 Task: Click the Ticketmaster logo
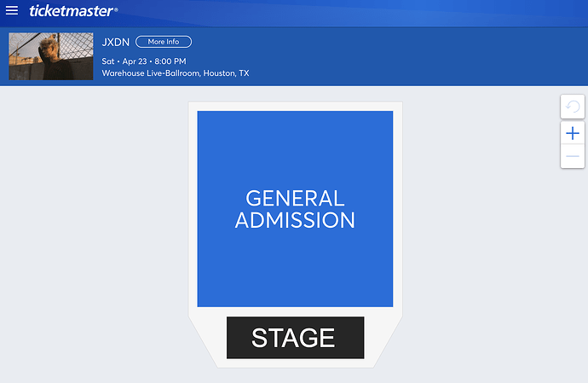[73, 11]
